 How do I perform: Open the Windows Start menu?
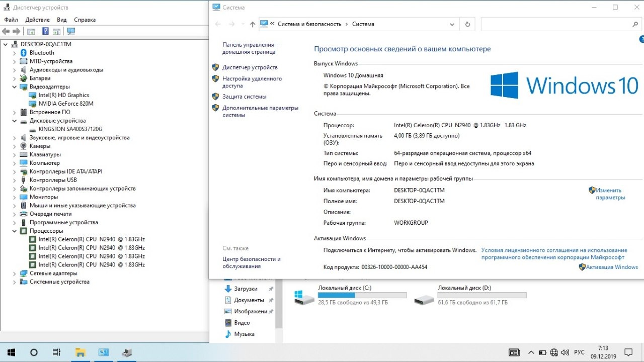coord(11,352)
